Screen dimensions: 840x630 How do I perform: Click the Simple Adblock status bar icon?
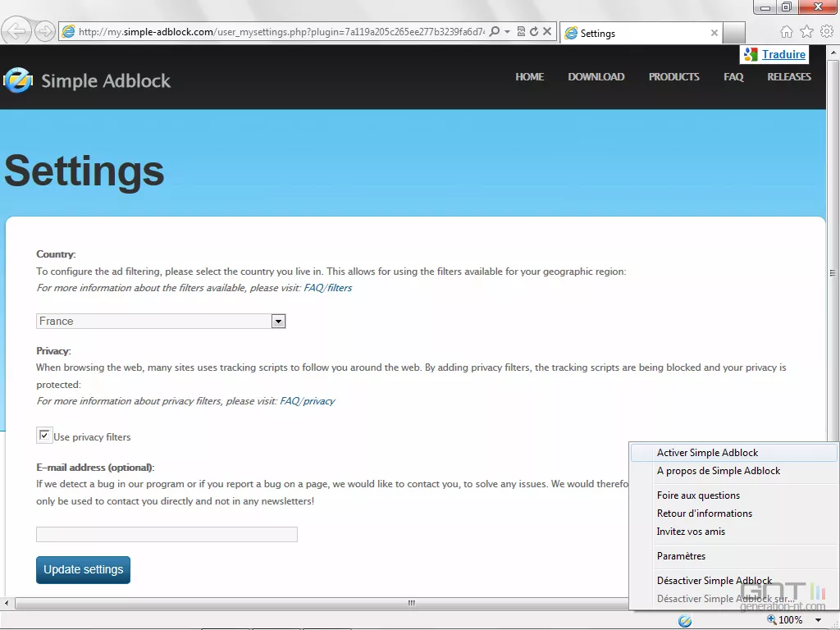(685, 620)
